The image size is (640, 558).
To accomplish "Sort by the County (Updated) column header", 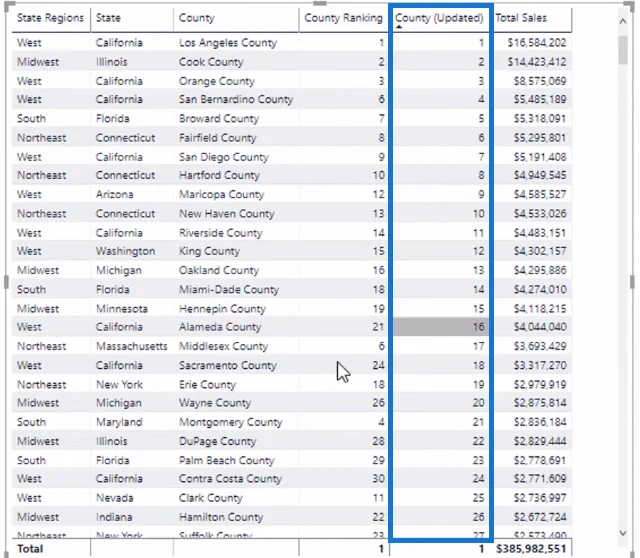I will [x=439, y=18].
